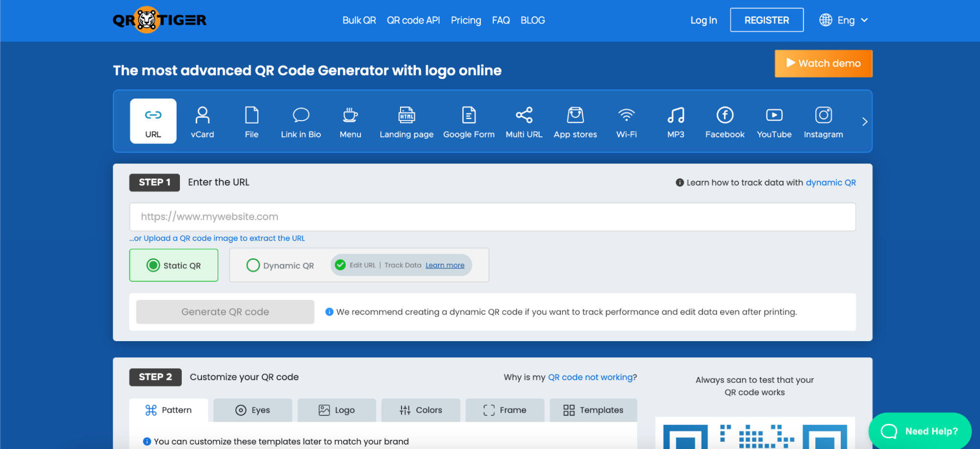The image size is (980, 449).
Task: Choose the Wi-Fi QR type icon
Action: (627, 115)
